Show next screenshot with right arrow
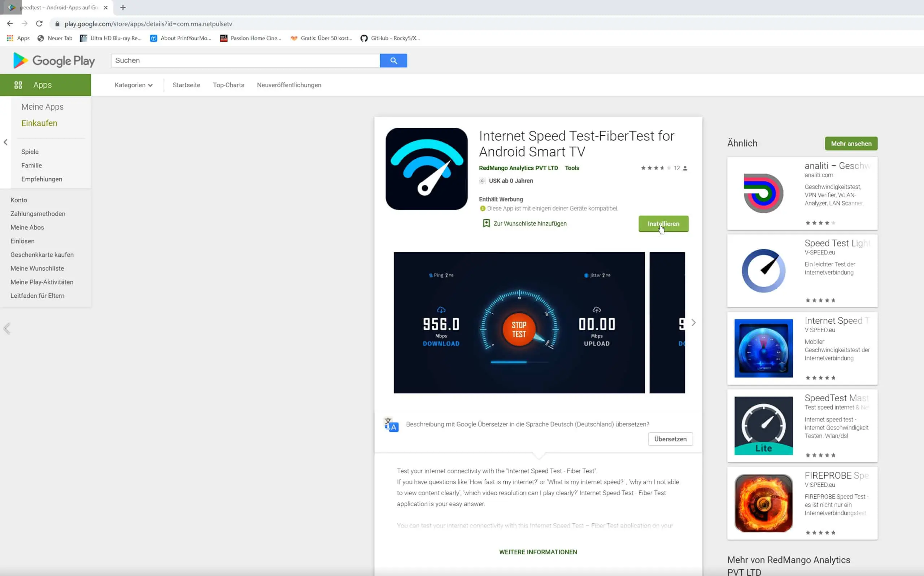Screen dimensions: 924x576 pyautogui.click(x=693, y=323)
